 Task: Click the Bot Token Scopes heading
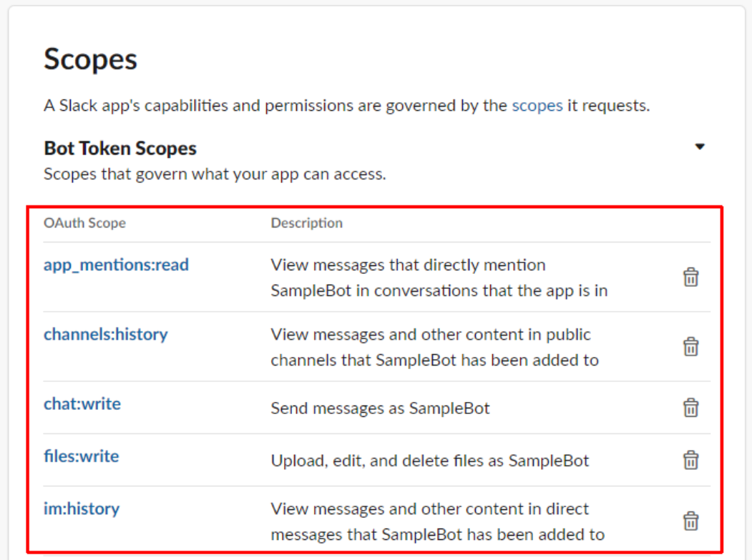point(119,149)
